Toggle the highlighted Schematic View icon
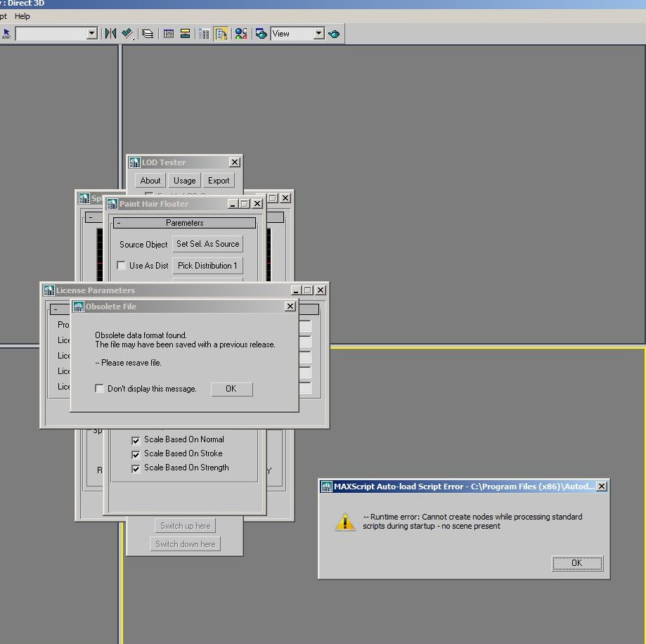Viewport: 646px width, 644px height. [x=221, y=34]
